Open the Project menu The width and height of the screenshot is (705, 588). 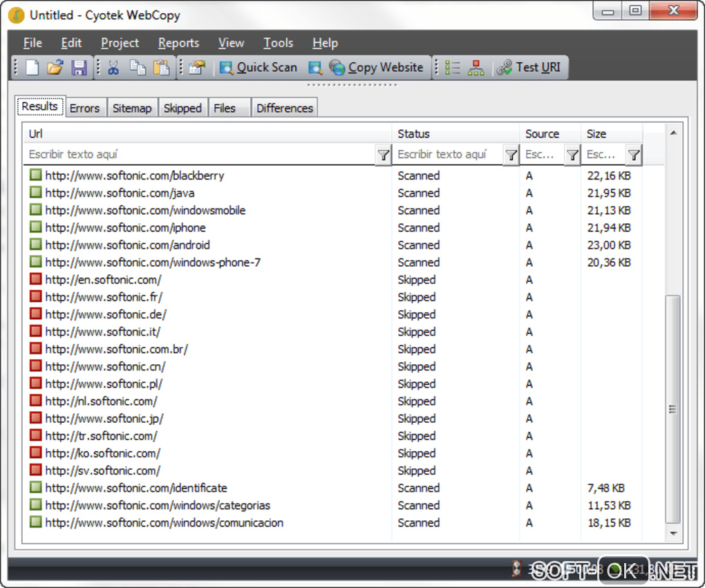click(x=120, y=43)
